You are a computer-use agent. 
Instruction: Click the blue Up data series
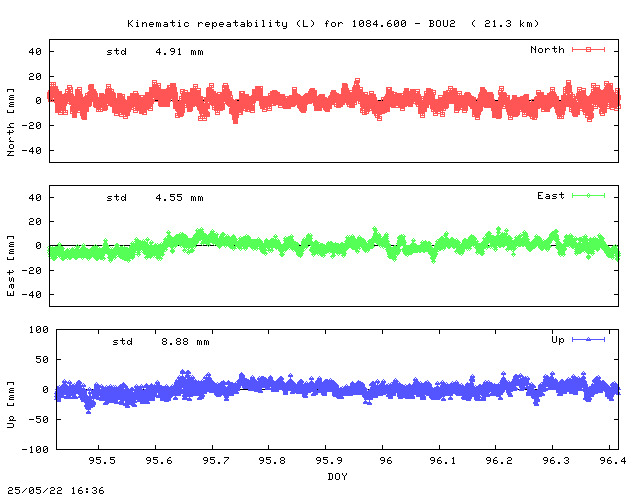tap(337, 388)
